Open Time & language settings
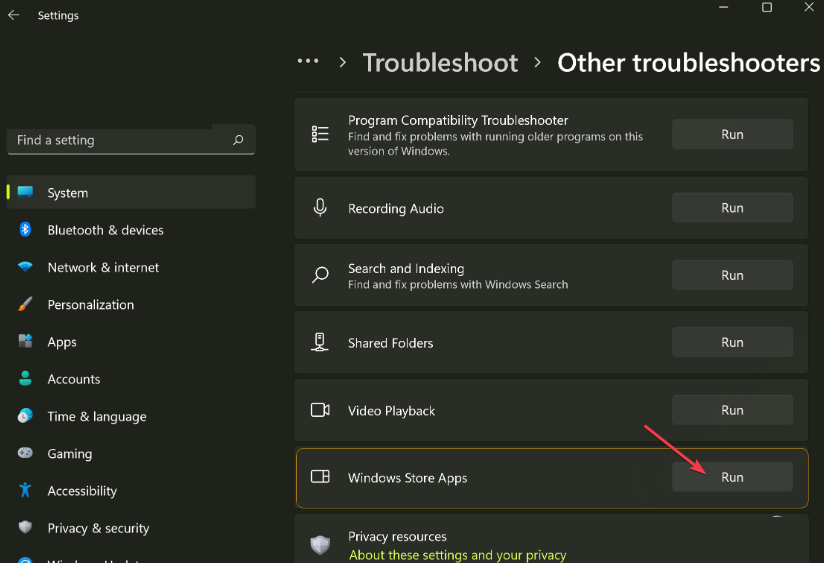 pos(131,416)
